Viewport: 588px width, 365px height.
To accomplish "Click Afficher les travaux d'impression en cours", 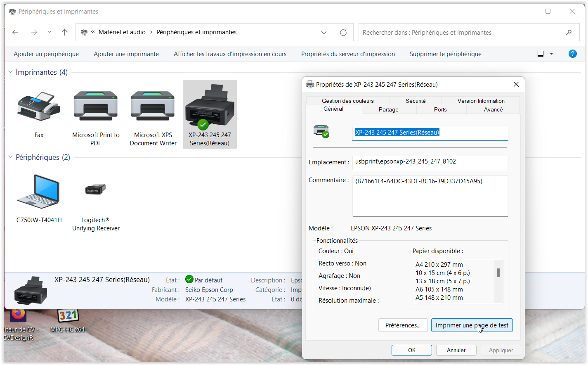I will [230, 54].
